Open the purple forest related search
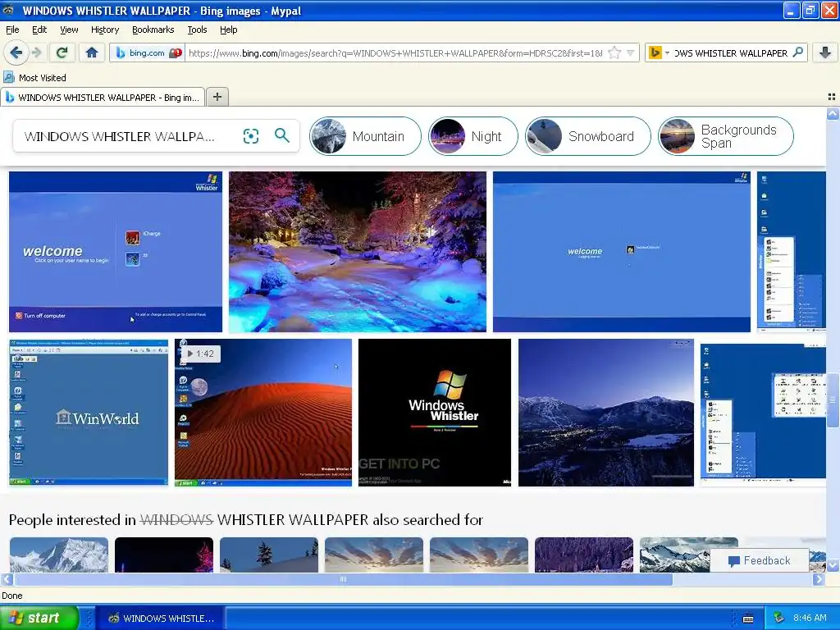The width and height of the screenshot is (840, 630). 584,555
